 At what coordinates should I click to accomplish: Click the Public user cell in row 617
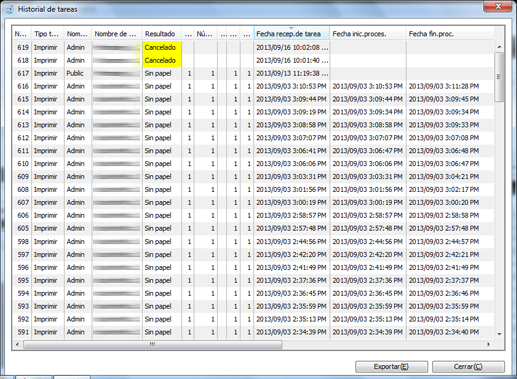pos(75,73)
